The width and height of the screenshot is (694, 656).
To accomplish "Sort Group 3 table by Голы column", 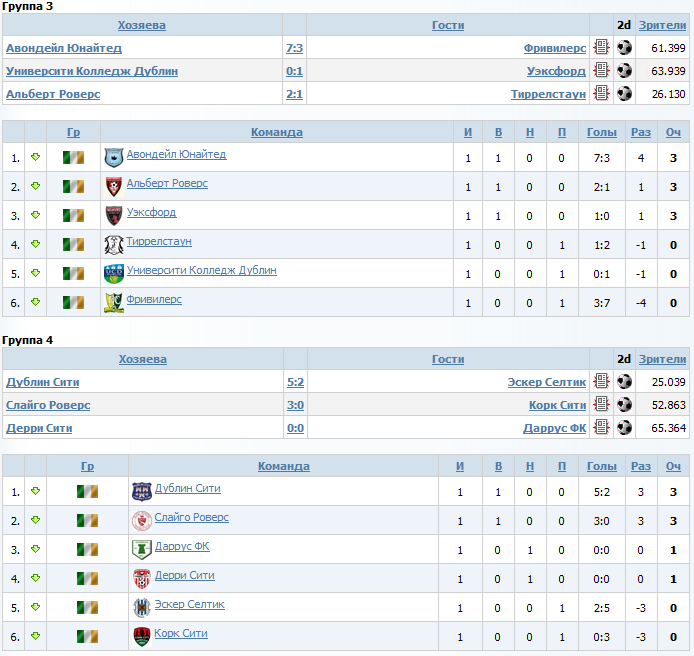I will coord(601,132).
